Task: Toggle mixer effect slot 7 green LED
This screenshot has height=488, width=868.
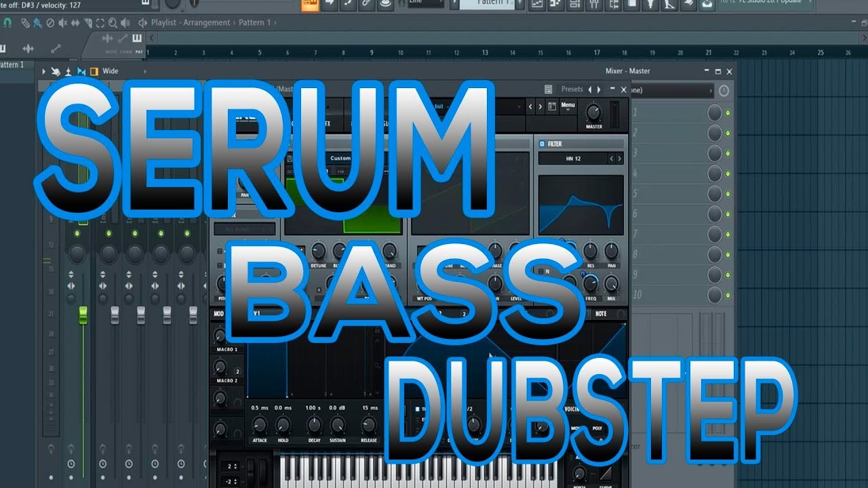Action: [x=728, y=235]
